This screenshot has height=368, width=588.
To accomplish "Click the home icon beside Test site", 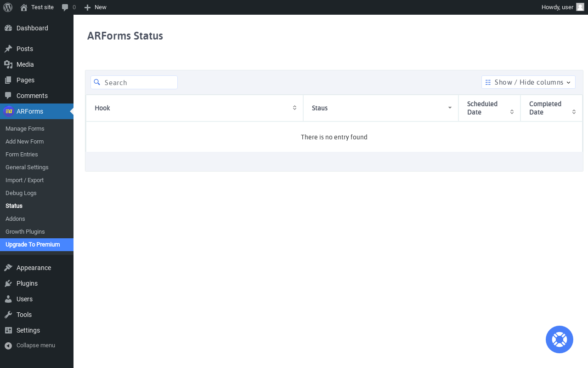I will point(24,7).
